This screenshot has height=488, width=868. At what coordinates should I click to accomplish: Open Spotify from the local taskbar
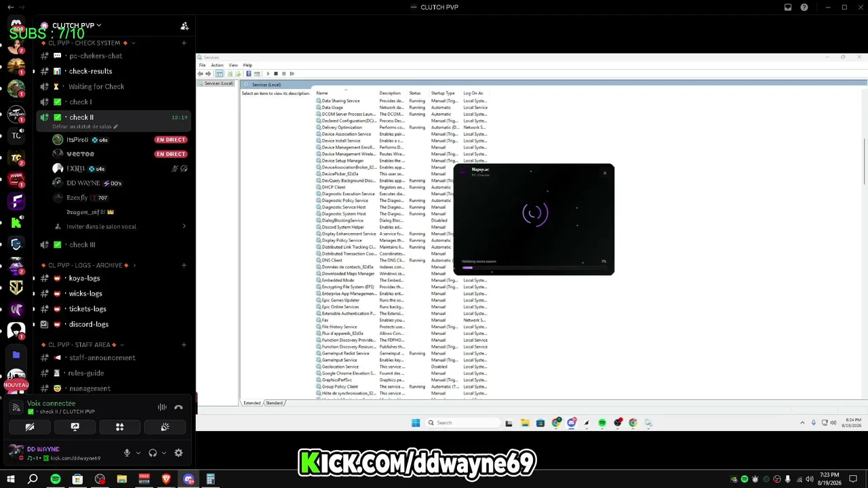[55, 479]
